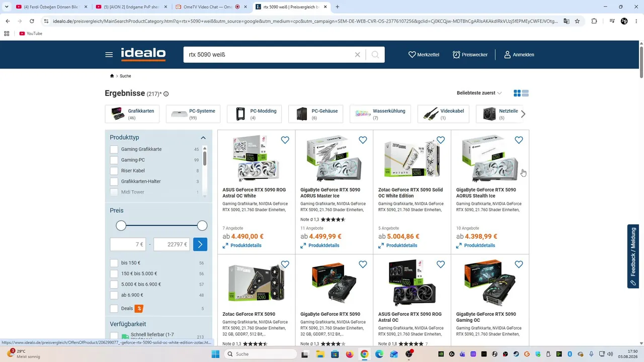The image size is (644, 362).
Task: Check the Riser Kabel filter
Action: (x=114, y=171)
